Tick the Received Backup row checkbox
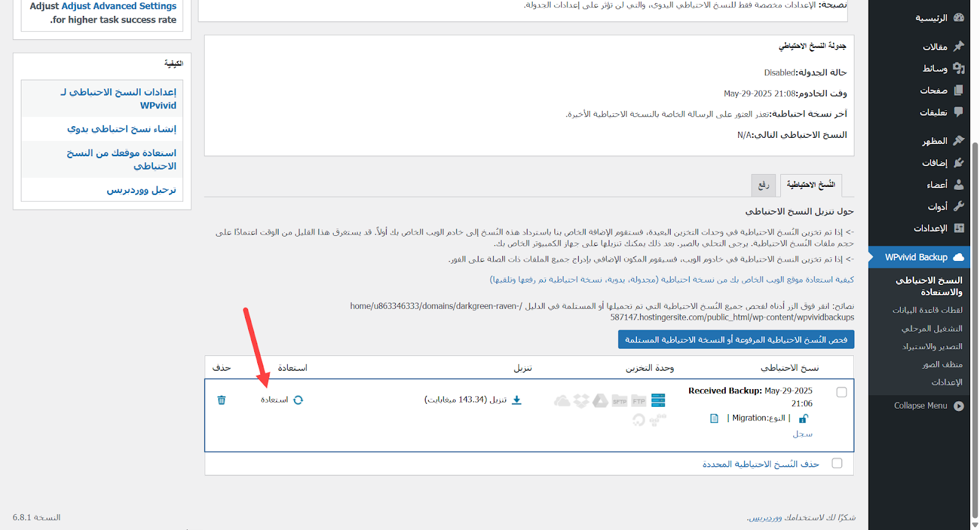The image size is (980, 530). point(842,392)
